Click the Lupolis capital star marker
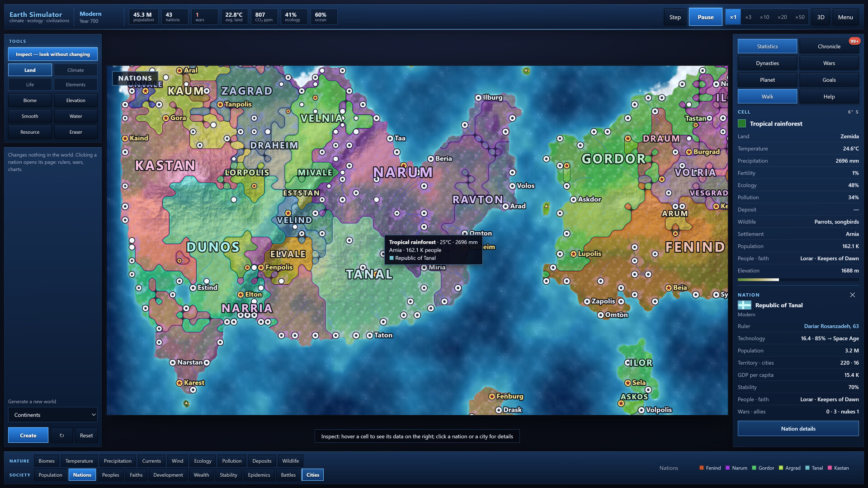Viewport: 868px width, 488px height. point(573,254)
